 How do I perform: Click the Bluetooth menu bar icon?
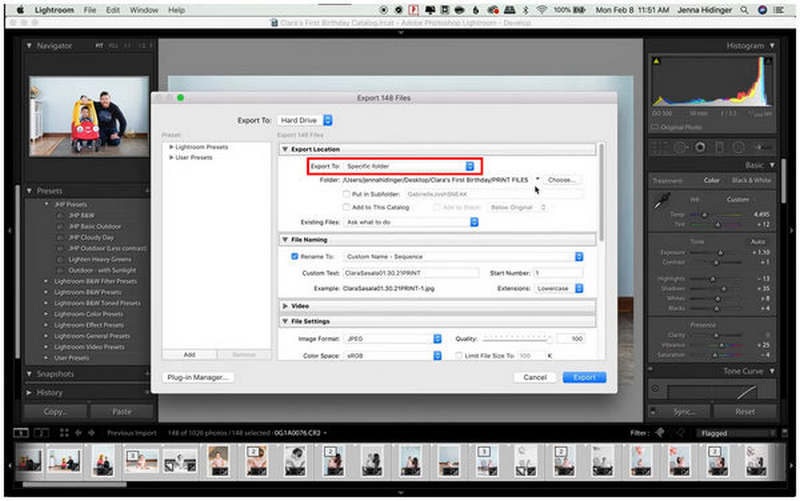coord(526,10)
